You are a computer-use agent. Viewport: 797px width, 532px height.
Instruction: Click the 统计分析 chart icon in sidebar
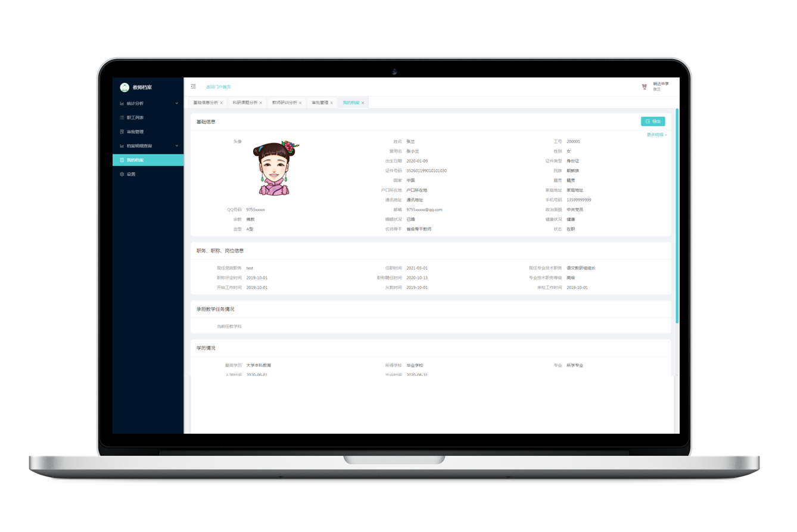[122, 104]
